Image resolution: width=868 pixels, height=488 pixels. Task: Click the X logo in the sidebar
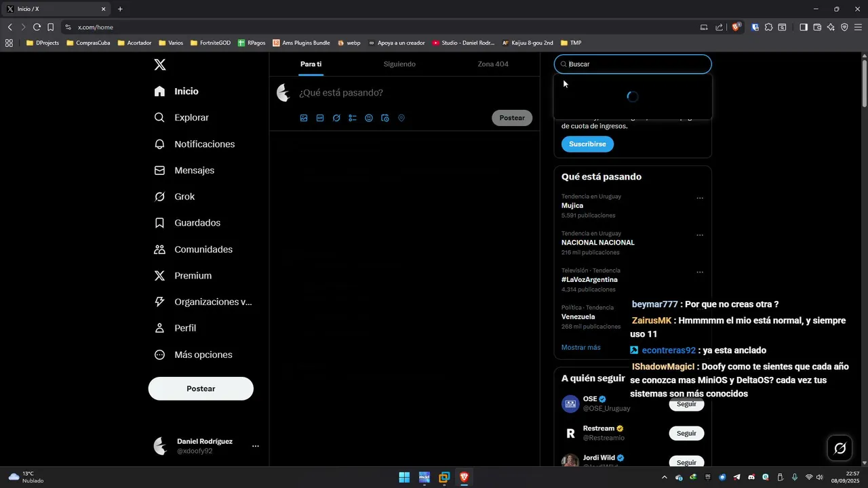coord(159,64)
